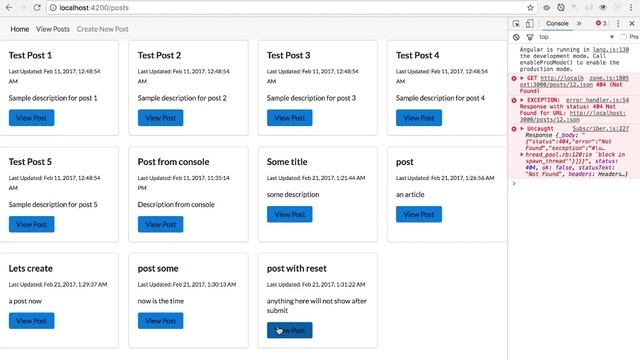The height and width of the screenshot is (360, 640).
Task: Select the Console tab in DevTools
Action: (557, 24)
